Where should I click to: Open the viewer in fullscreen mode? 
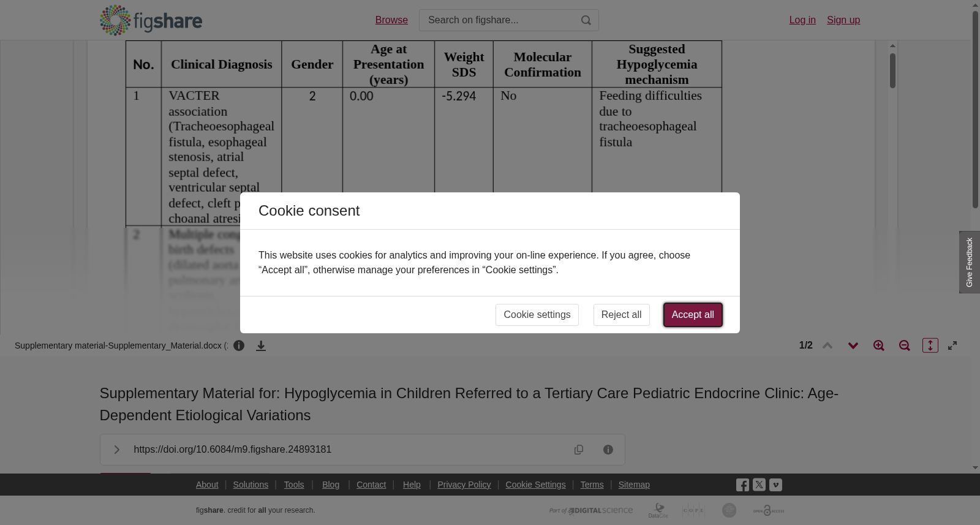pyautogui.click(x=952, y=346)
